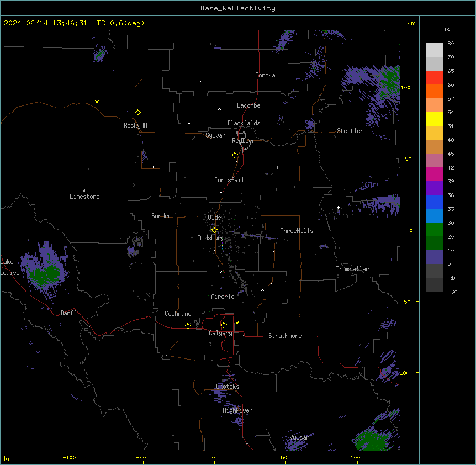This screenshot has height=465, width=476.
Task: Click the 2024/06/14 13:46:31 UTC timestamp
Action: coord(55,23)
